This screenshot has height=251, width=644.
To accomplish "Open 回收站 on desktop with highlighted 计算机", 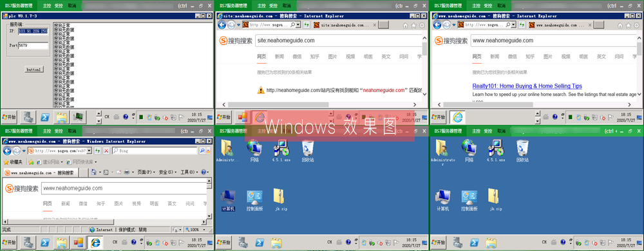I will point(308,151).
